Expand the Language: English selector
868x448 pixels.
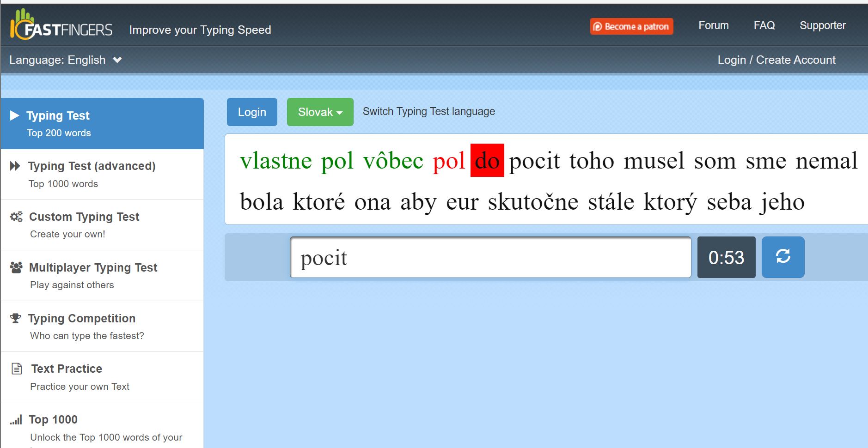pos(66,60)
